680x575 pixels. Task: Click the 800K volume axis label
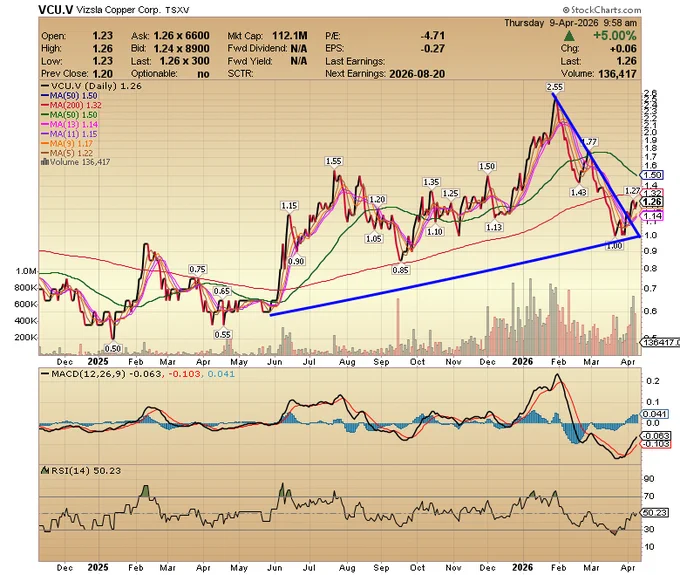point(26,288)
